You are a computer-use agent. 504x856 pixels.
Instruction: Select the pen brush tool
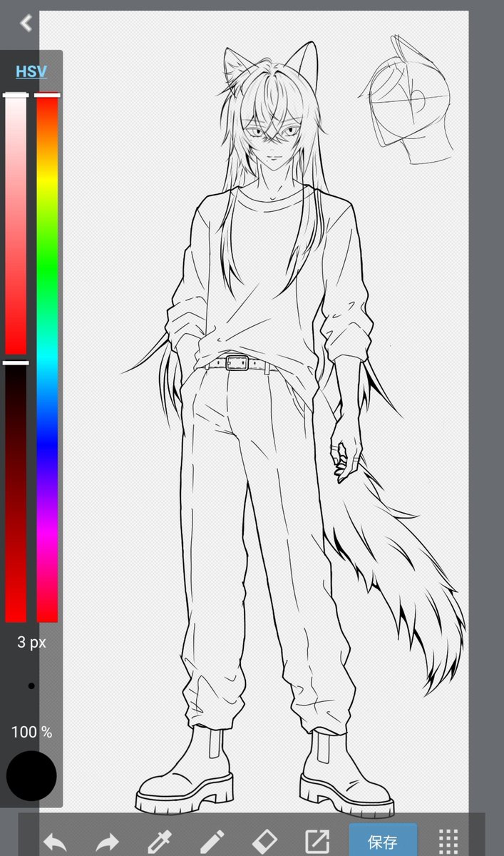click(212, 842)
